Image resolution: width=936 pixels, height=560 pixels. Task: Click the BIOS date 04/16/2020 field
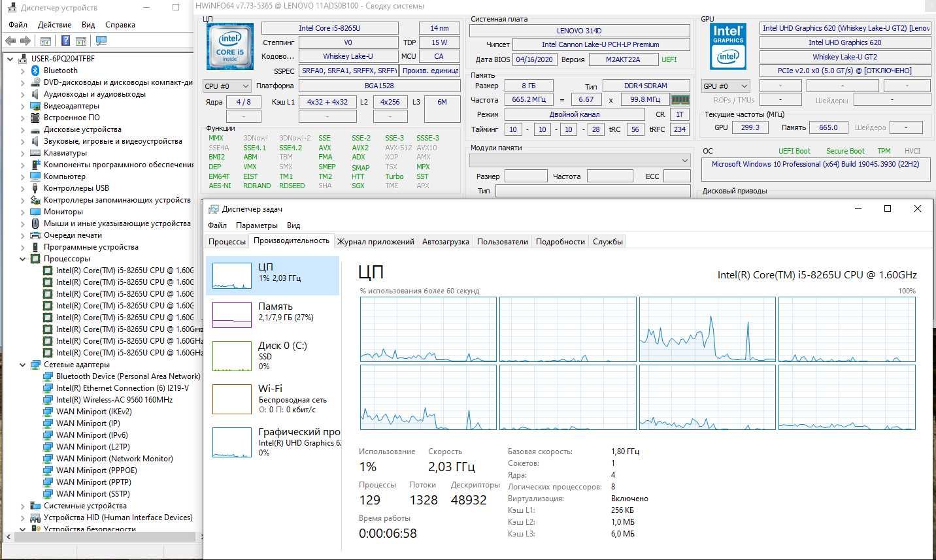click(534, 59)
